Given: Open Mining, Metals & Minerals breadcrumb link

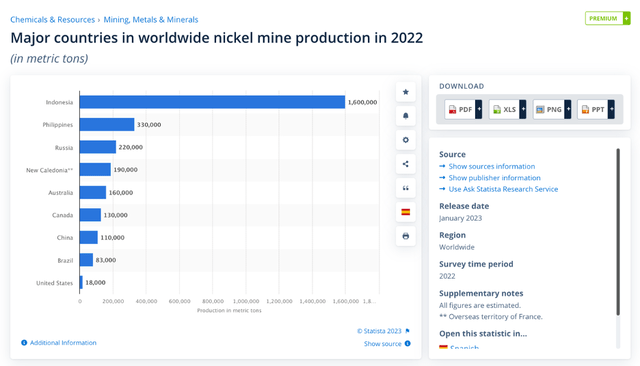Looking at the screenshot, I should tap(151, 20).
